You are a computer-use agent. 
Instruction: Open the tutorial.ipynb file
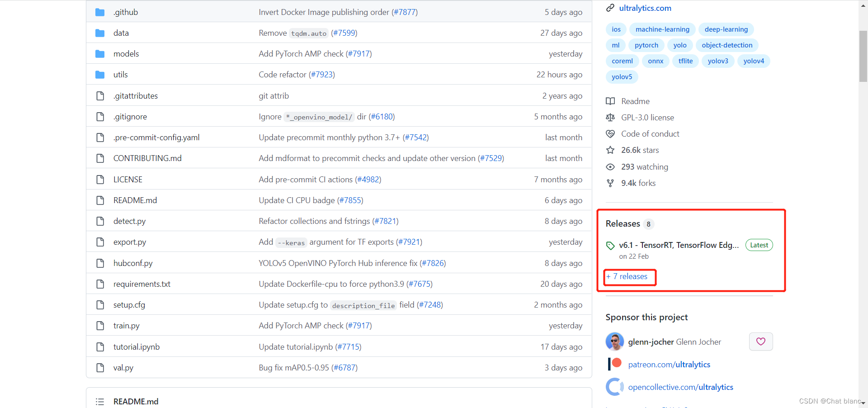pyautogui.click(x=137, y=347)
